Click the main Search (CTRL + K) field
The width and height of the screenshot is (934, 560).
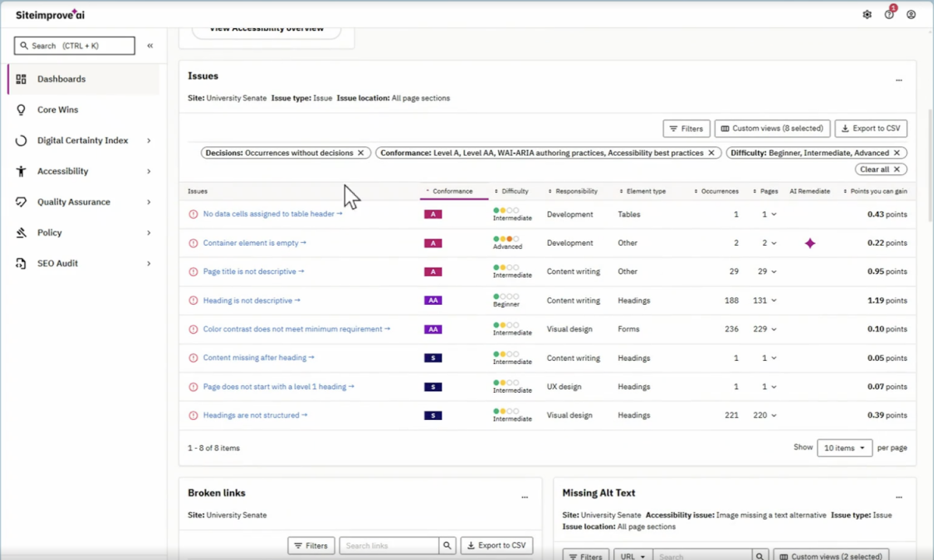click(74, 46)
